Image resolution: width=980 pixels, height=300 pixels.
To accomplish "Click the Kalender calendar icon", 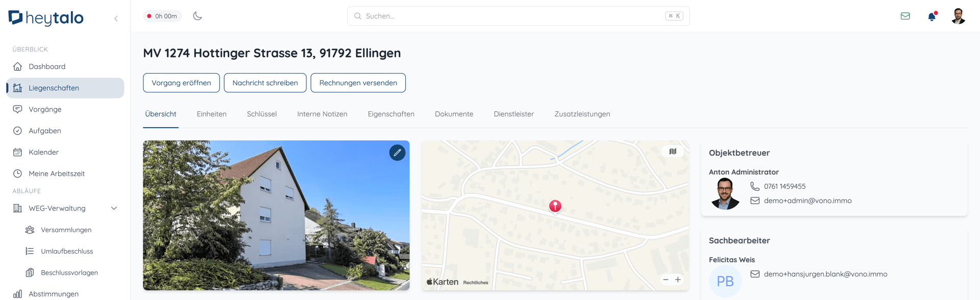I will pyautogui.click(x=17, y=153).
